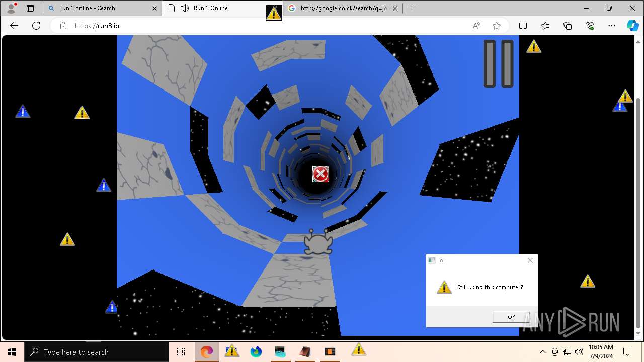Open the clock showing 10:05 AM
Screen dimensions: 644x362
[601, 352]
